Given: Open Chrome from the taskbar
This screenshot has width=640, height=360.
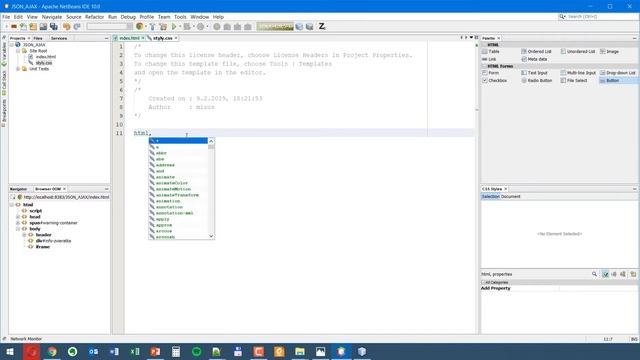Looking at the screenshot, I should pyautogui.click(x=52, y=351).
